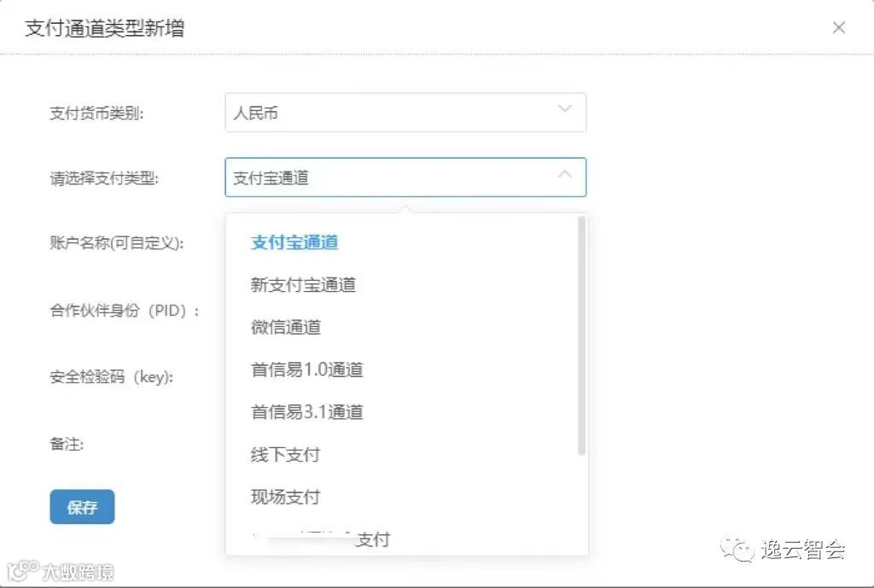Close the 支付通道类型新增 dialog
Image resolution: width=874 pixels, height=588 pixels.
click(x=838, y=27)
